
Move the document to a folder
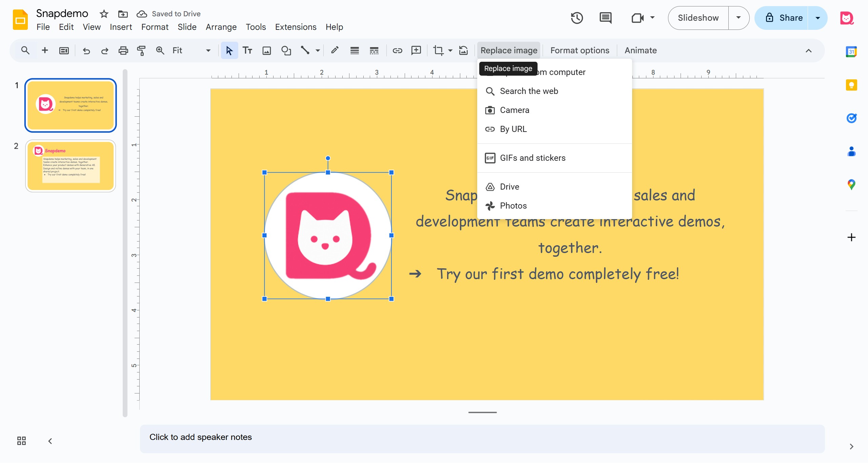coord(123,14)
